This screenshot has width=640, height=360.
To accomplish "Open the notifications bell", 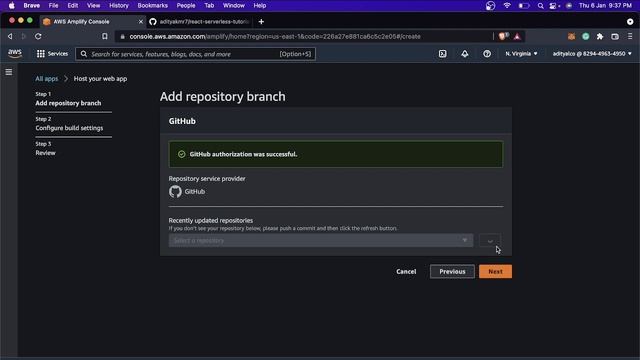I will [464, 53].
